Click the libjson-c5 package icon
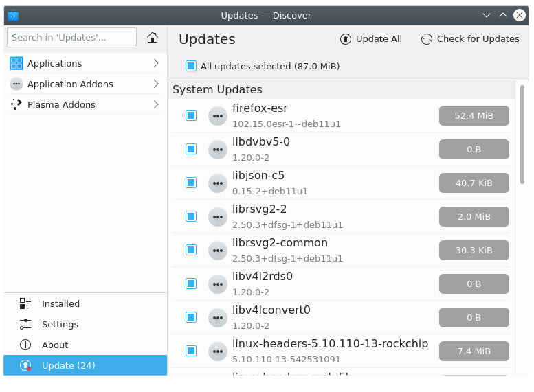 tap(218, 183)
